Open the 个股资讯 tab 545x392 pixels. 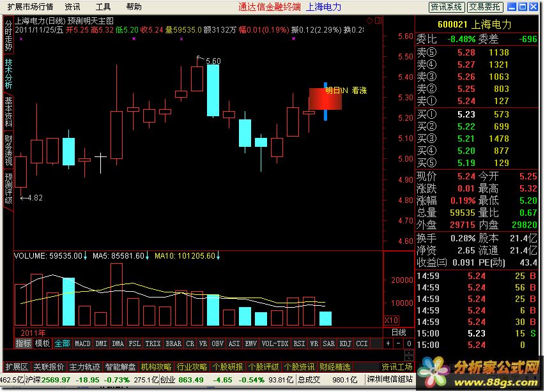tap(299, 366)
